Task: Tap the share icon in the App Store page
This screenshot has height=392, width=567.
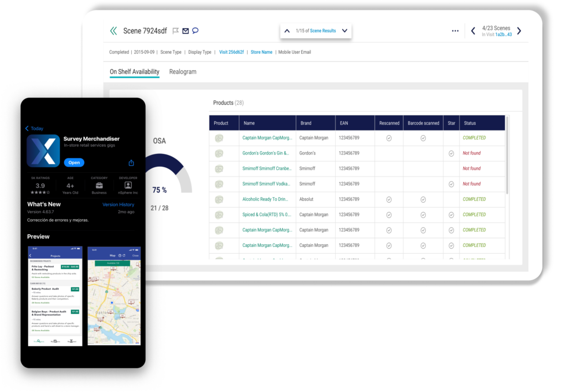Action: click(x=131, y=163)
